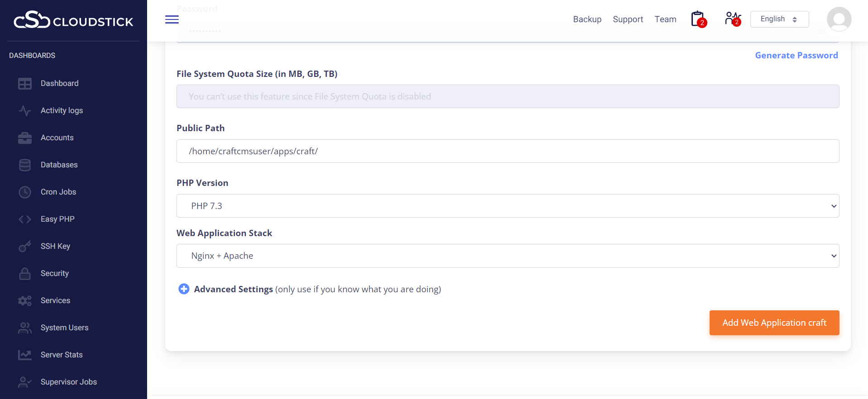868x399 pixels.
Task: Open the clipboard notifications icon
Action: (698, 19)
